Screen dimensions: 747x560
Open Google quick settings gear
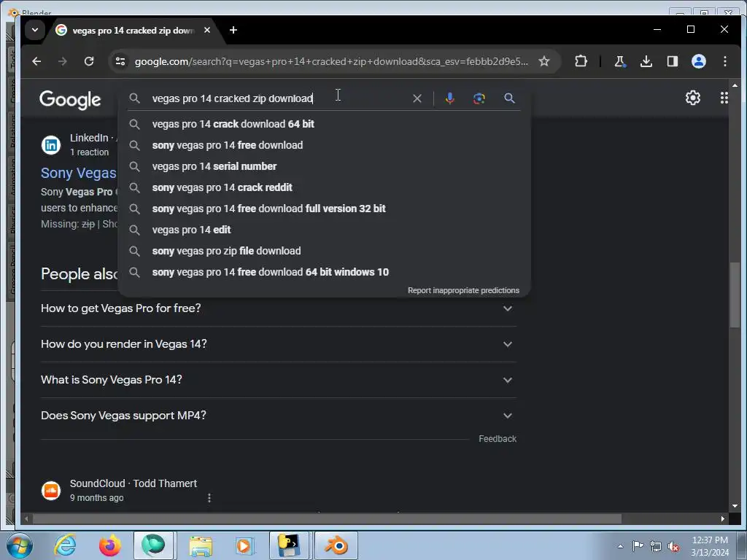(693, 98)
